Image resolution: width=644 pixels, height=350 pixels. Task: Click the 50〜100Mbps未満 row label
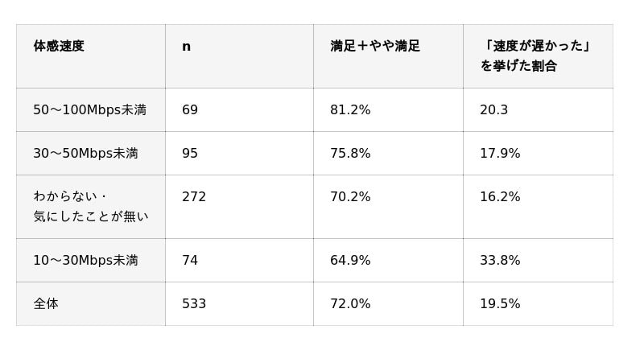click(91, 110)
